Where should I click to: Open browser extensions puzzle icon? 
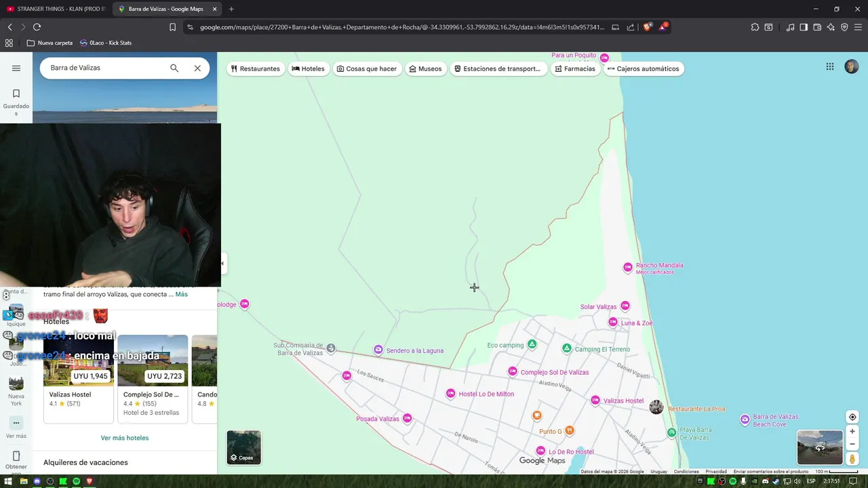pyautogui.click(x=755, y=27)
